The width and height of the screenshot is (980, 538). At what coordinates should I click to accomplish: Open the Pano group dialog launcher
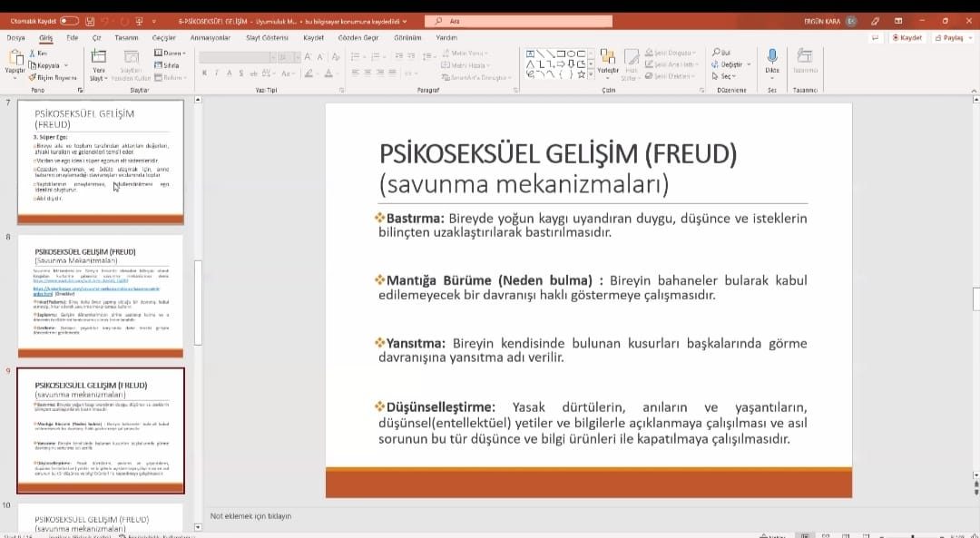(80, 91)
